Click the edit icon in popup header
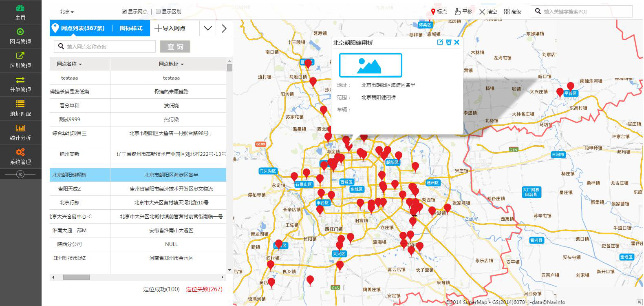 (440, 42)
